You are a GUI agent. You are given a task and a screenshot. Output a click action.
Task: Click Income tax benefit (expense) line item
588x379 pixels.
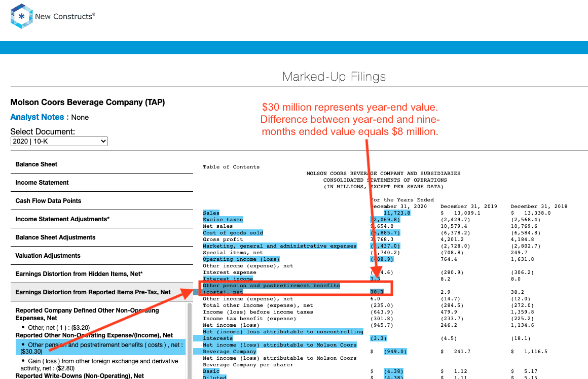[249, 319]
